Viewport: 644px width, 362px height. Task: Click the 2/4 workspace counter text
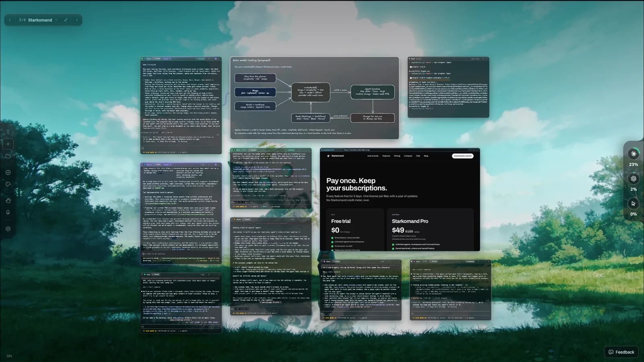[x=22, y=20]
